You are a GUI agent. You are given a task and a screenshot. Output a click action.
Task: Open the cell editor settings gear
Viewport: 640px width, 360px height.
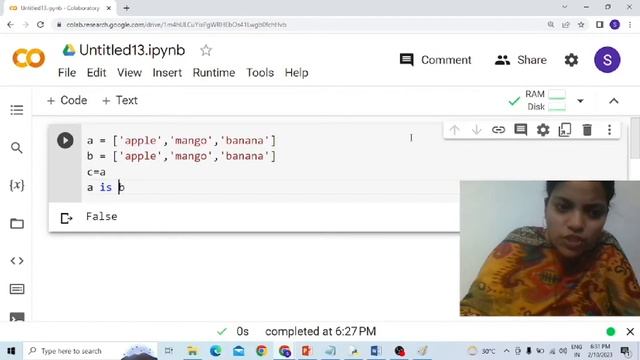click(543, 130)
